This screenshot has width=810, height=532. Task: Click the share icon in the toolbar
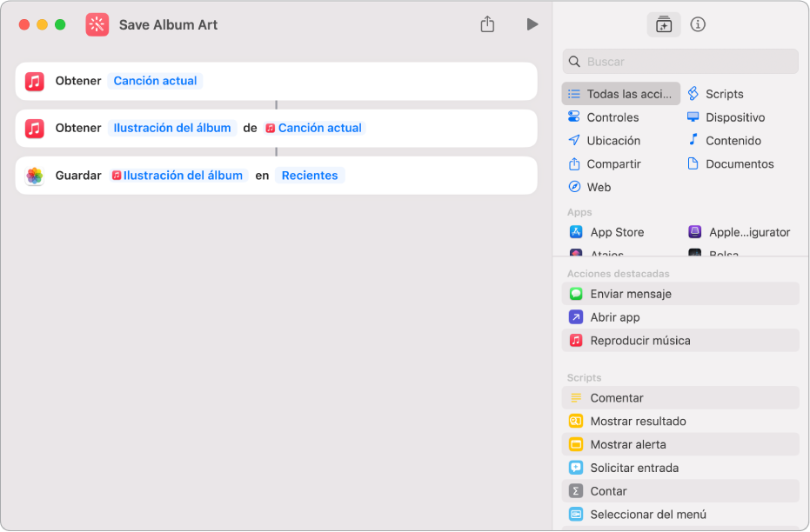tap(487, 24)
